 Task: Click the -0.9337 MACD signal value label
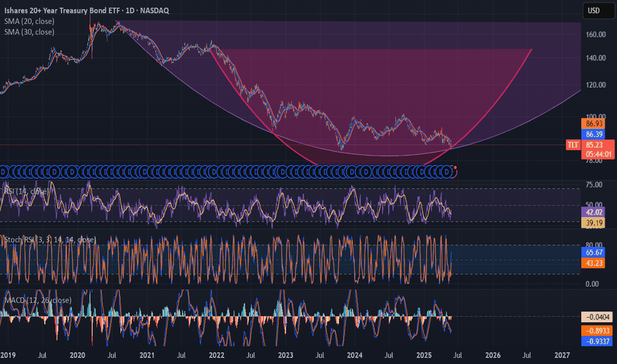(597, 341)
